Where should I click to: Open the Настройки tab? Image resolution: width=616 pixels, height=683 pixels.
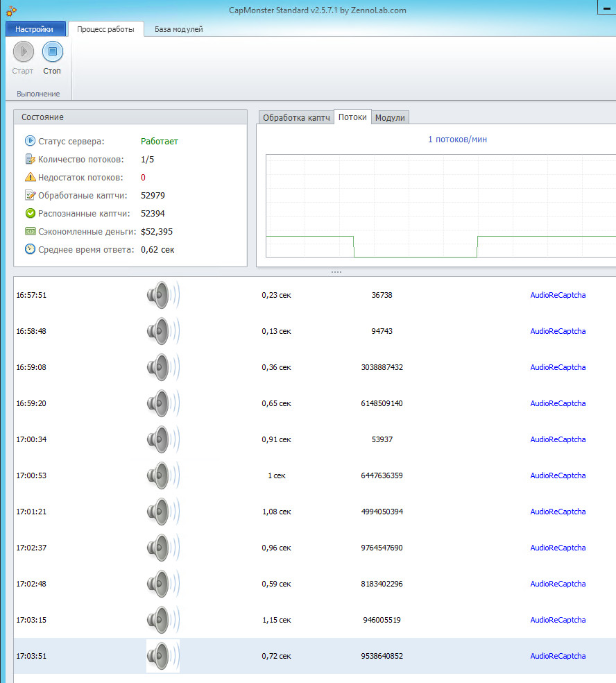pos(35,29)
